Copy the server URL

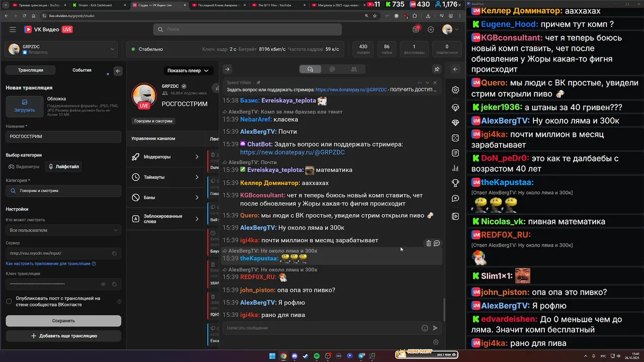click(x=114, y=253)
